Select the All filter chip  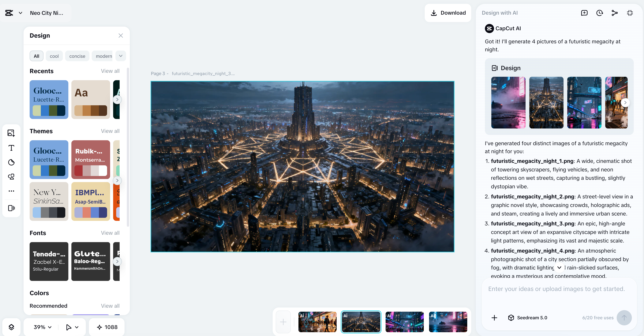(x=36, y=56)
